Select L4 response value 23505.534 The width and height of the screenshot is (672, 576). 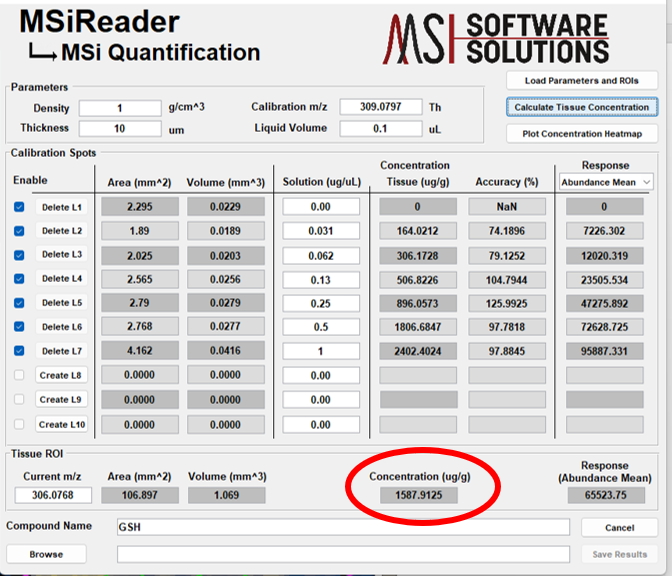coord(605,280)
